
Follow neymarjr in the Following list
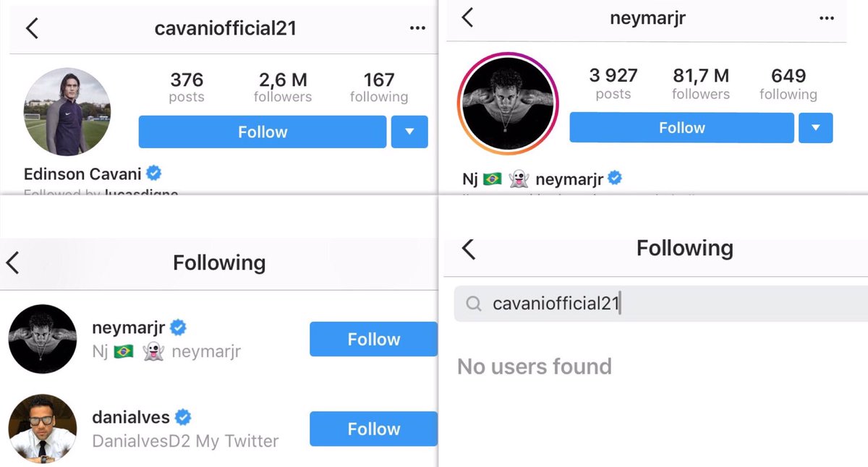(373, 339)
